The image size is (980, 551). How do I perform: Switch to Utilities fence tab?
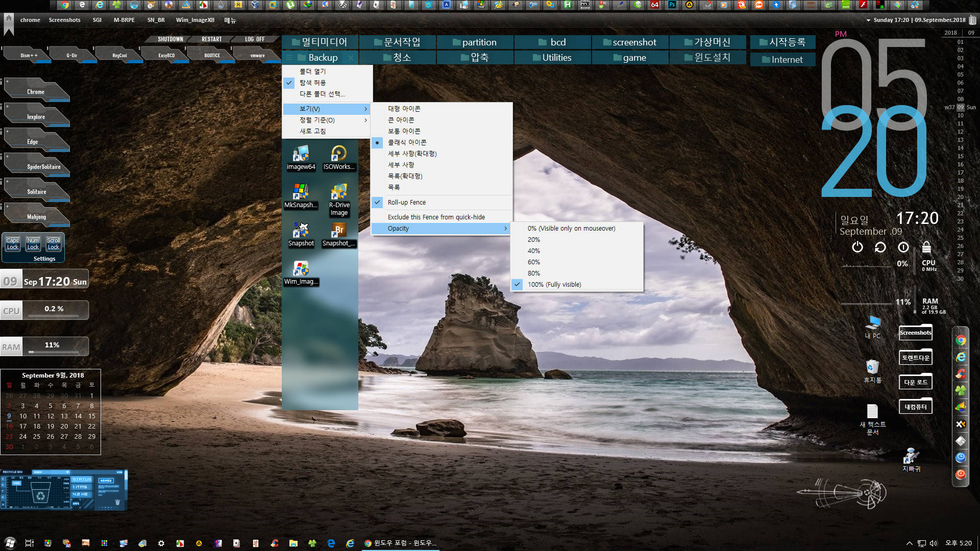click(x=552, y=58)
